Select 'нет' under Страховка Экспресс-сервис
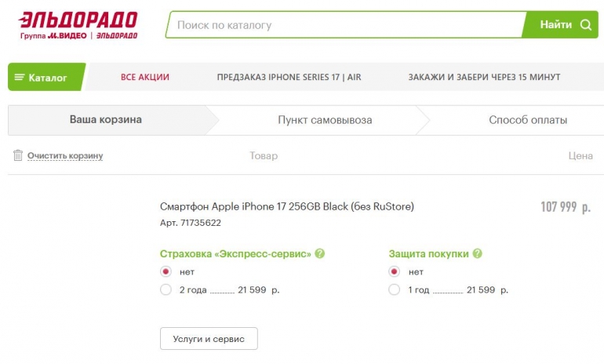Screen dimensions: 604x364 [166, 272]
